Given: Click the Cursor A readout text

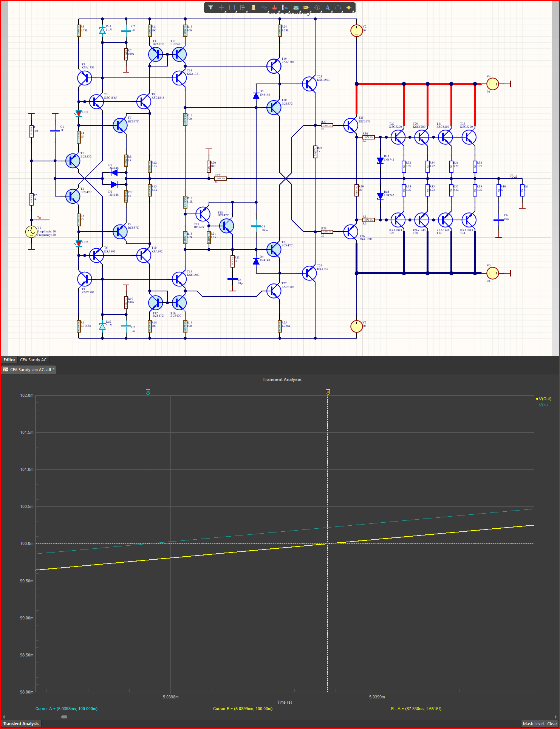Looking at the screenshot, I should [67, 709].
